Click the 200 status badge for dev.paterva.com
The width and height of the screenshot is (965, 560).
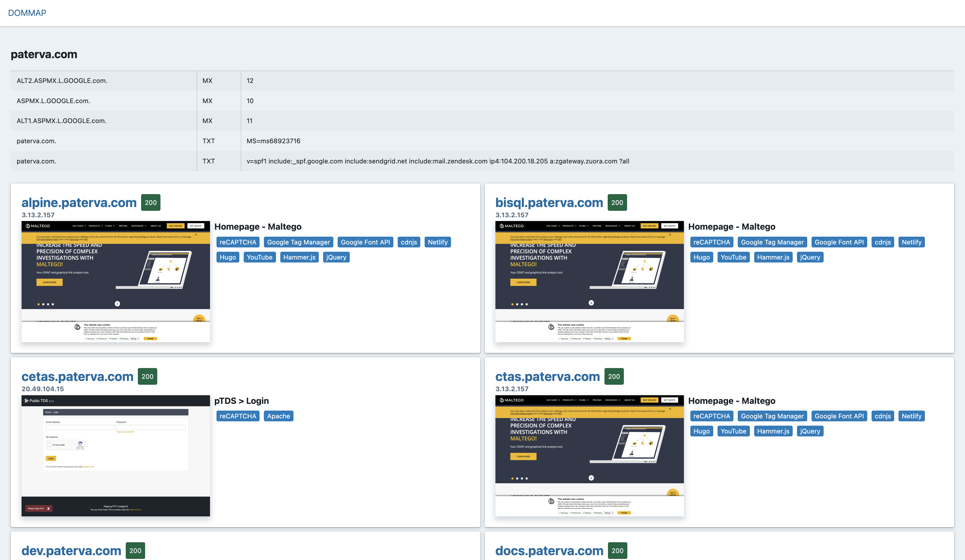[x=135, y=550]
